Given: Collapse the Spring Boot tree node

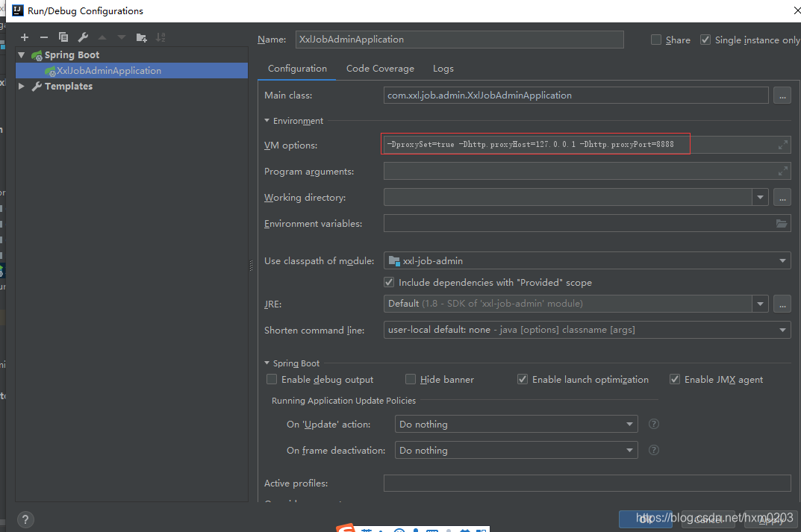Looking at the screenshot, I should [x=22, y=54].
